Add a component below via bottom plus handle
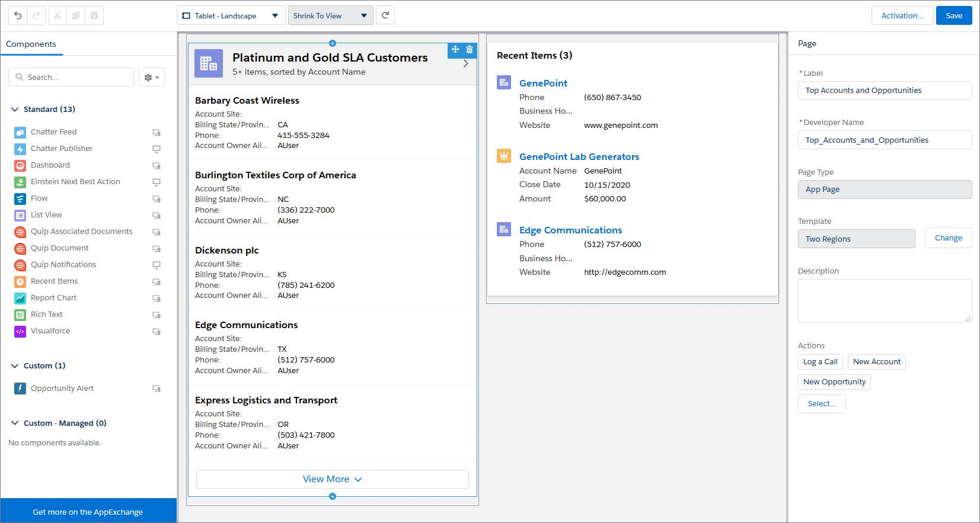 click(333, 496)
